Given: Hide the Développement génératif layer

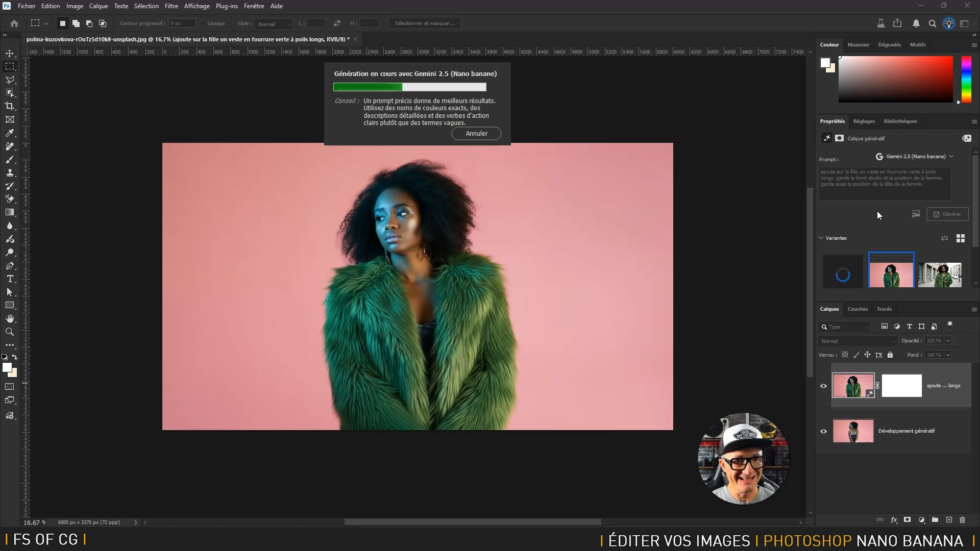Looking at the screenshot, I should [823, 431].
